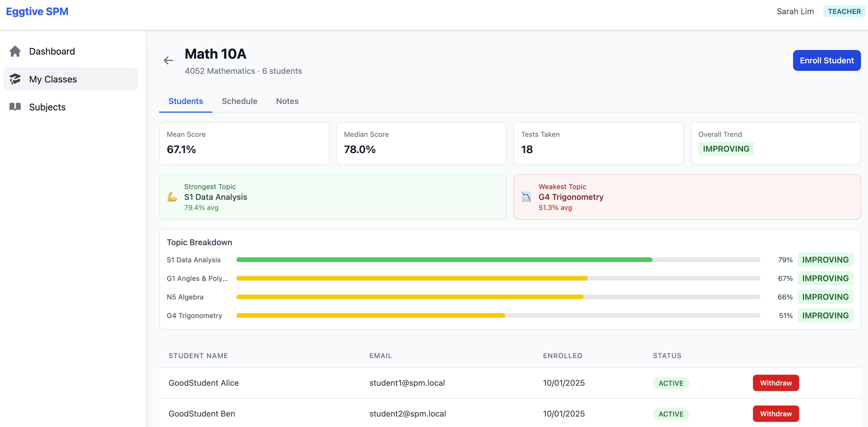
Task: Withdraw GoodStudent Ben from class
Action: coord(775,414)
